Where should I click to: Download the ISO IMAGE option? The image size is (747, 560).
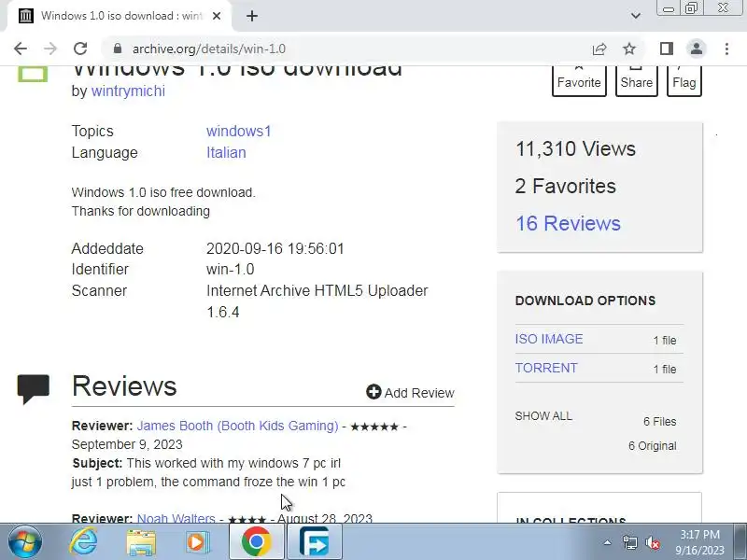(549, 339)
